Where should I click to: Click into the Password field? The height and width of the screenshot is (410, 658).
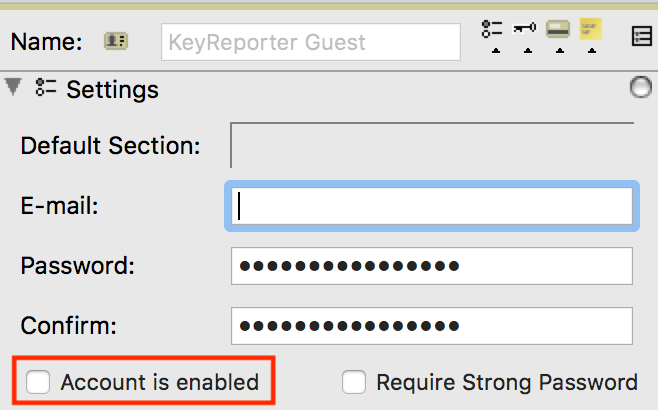432,267
